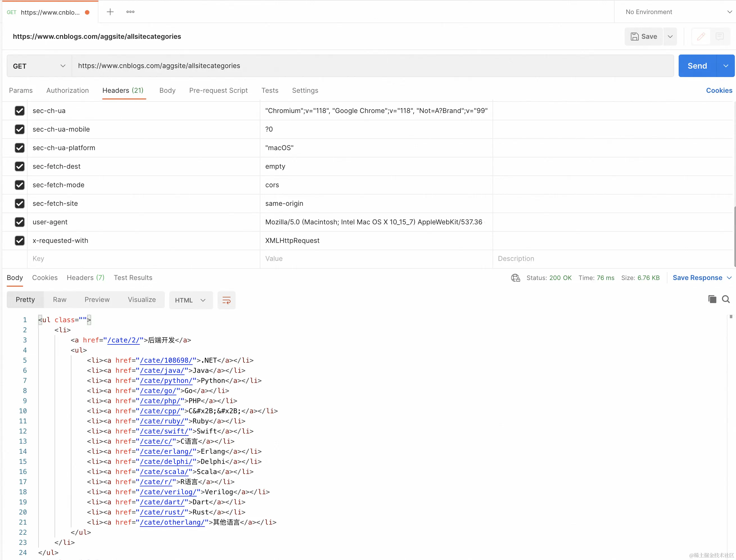
Task: Click the request URL input field
Action: (373, 66)
